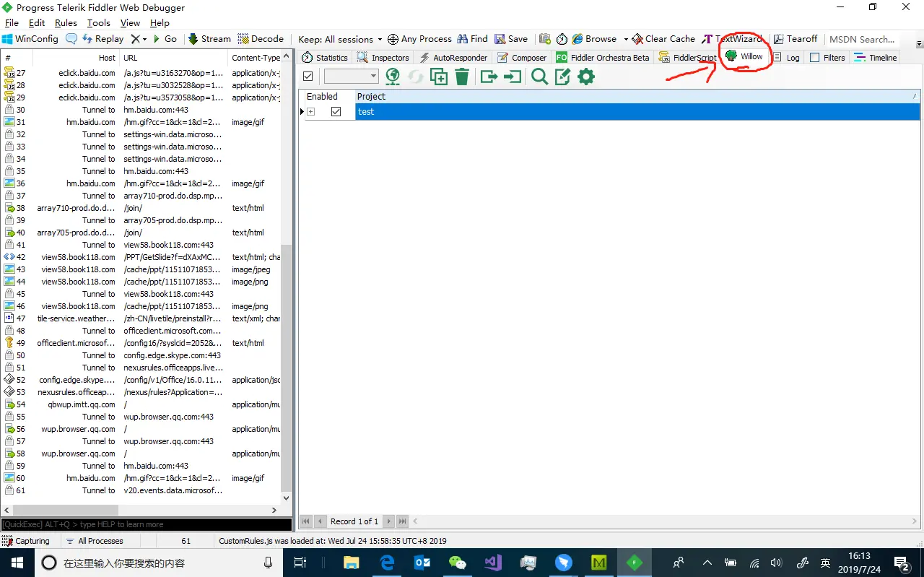
Task: Select session 49 officeclient row
Action: [141, 343]
